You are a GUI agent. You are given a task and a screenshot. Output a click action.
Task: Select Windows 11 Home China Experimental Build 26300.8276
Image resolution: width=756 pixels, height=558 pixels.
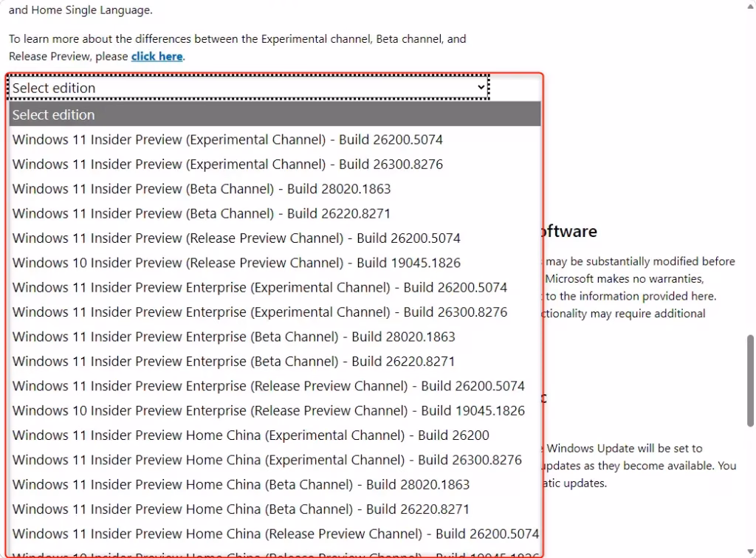tap(267, 460)
